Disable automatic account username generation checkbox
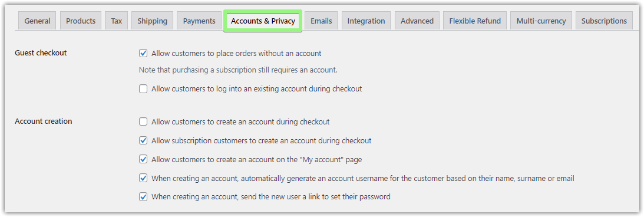Image resolution: width=644 pixels, height=217 pixels. tap(143, 178)
